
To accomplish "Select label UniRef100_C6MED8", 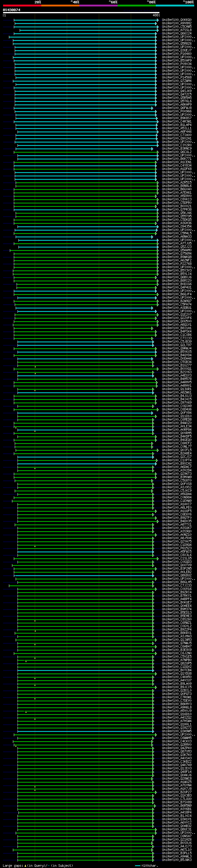I will point(177,419).
